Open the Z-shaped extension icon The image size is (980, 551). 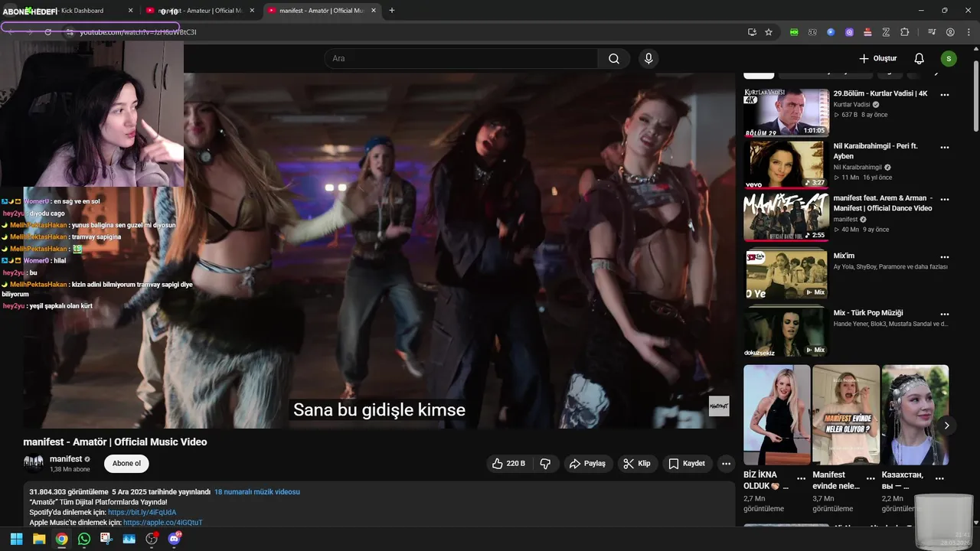coord(886,32)
